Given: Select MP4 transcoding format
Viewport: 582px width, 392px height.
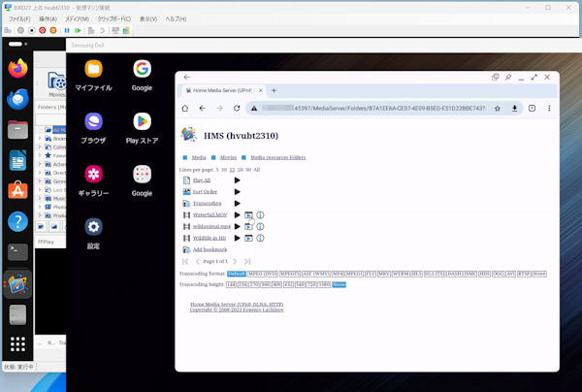Looking at the screenshot, I should tap(338, 274).
